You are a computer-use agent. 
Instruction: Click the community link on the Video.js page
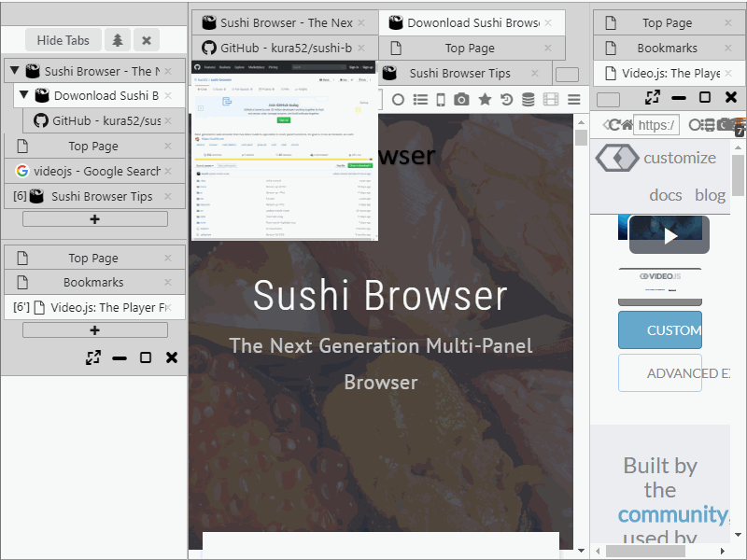click(673, 514)
